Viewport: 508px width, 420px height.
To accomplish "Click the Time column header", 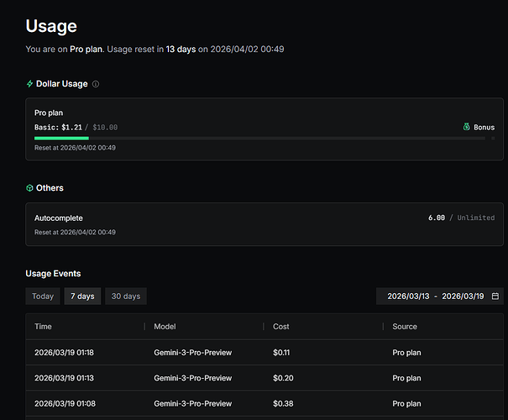I will pyautogui.click(x=43, y=327).
